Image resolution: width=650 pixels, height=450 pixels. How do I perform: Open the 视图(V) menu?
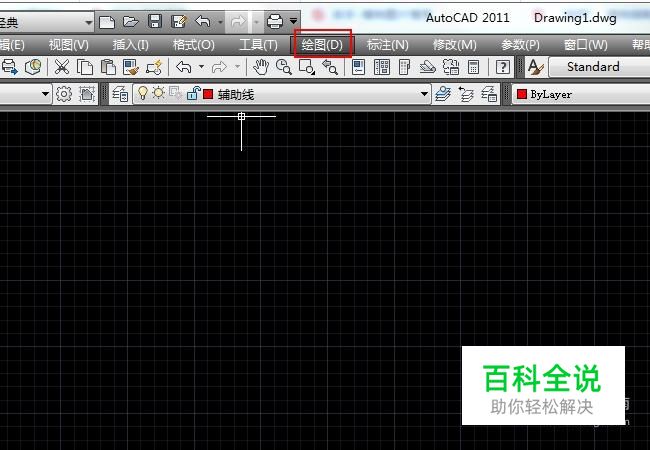click(68, 44)
